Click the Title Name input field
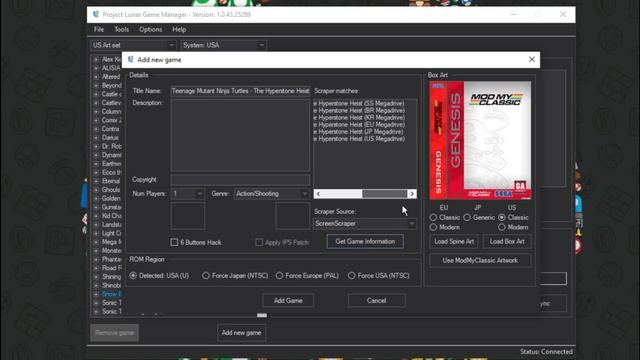 240,91
